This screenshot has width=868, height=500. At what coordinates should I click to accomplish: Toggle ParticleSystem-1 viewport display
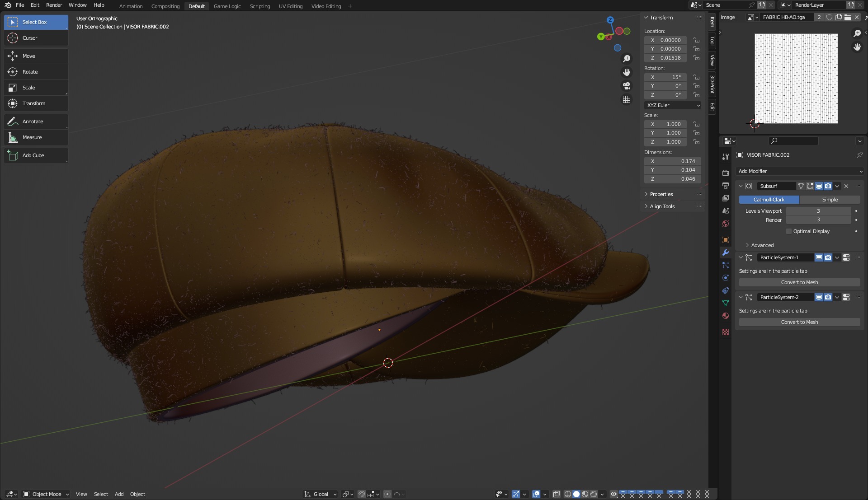tap(819, 257)
